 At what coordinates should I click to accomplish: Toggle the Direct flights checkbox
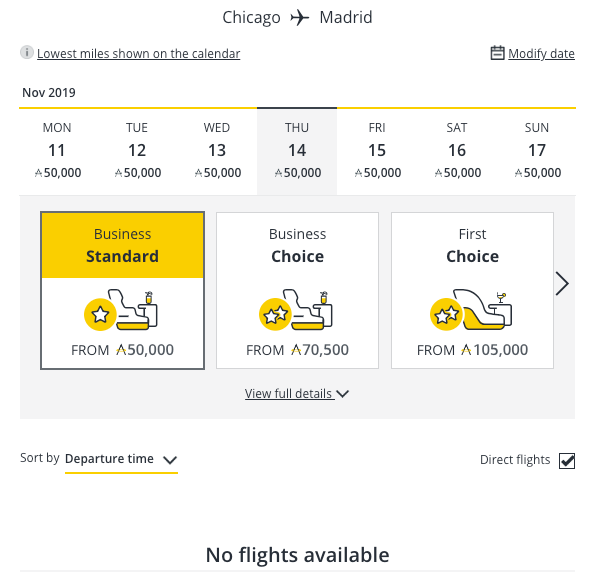[x=567, y=460]
